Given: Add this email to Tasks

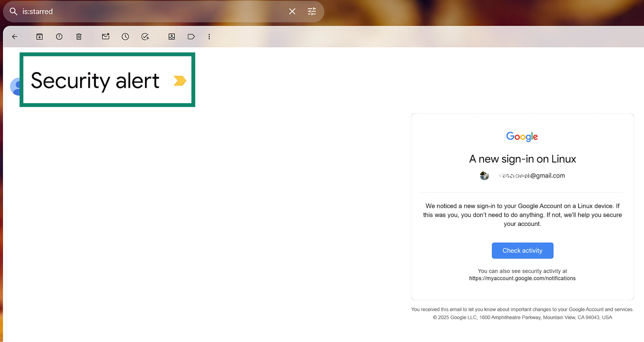Looking at the screenshot, I should point(145,37).
